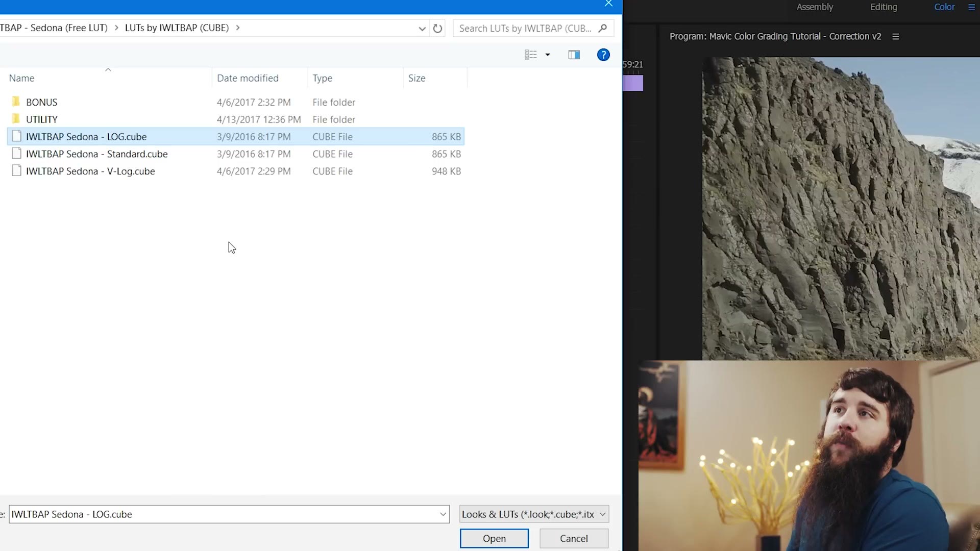Click the Program monitor video preview
The height and width of the screenshot is (551, 980).
click(841, 208)
